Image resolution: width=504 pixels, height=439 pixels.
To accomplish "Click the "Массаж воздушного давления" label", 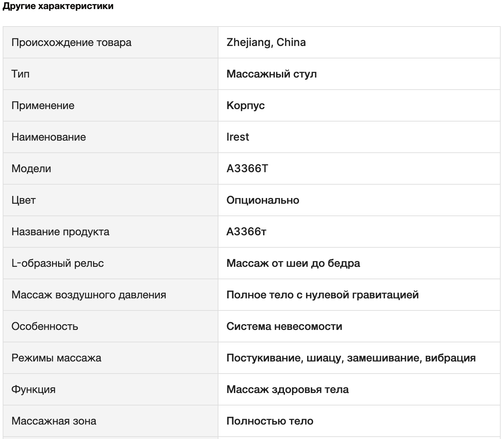I will pos(89,295).
